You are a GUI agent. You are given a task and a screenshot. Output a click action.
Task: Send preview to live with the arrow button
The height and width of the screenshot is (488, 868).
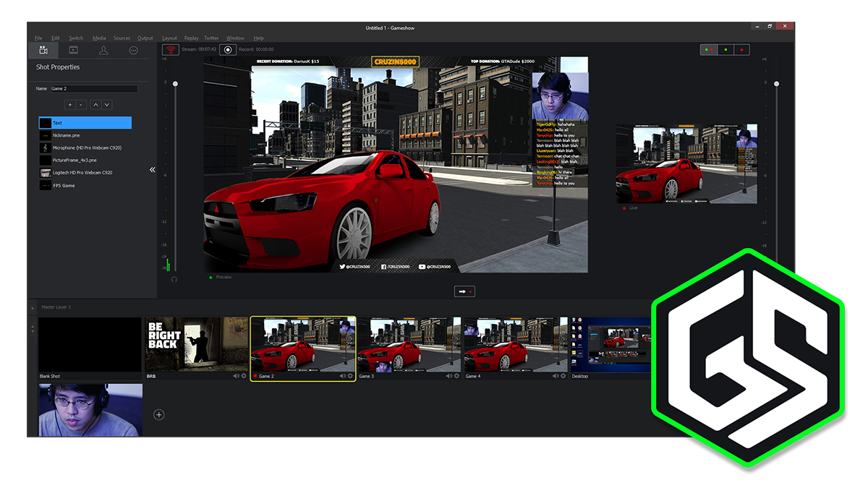click(464, 291)
